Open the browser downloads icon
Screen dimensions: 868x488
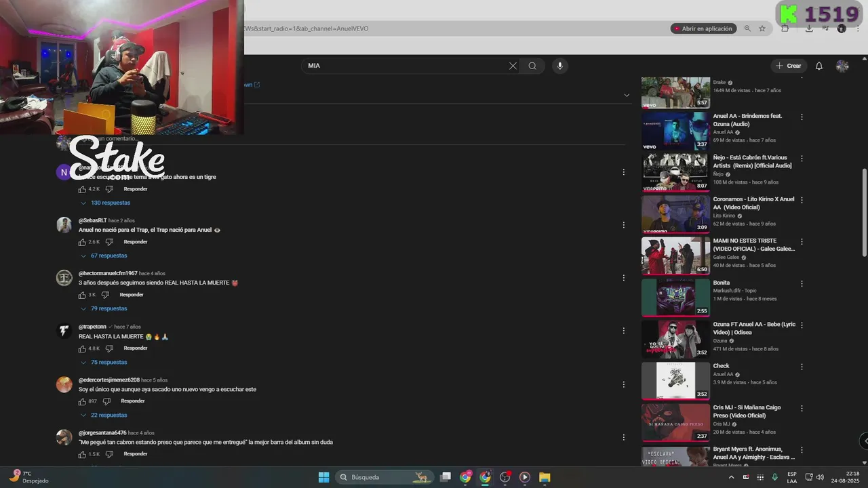point(809,28)
